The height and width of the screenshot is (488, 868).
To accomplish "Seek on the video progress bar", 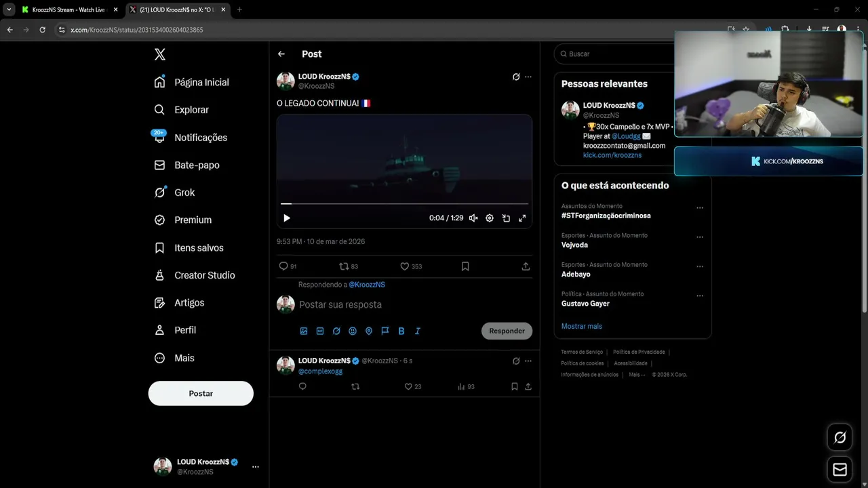I will tap(404, 203).
